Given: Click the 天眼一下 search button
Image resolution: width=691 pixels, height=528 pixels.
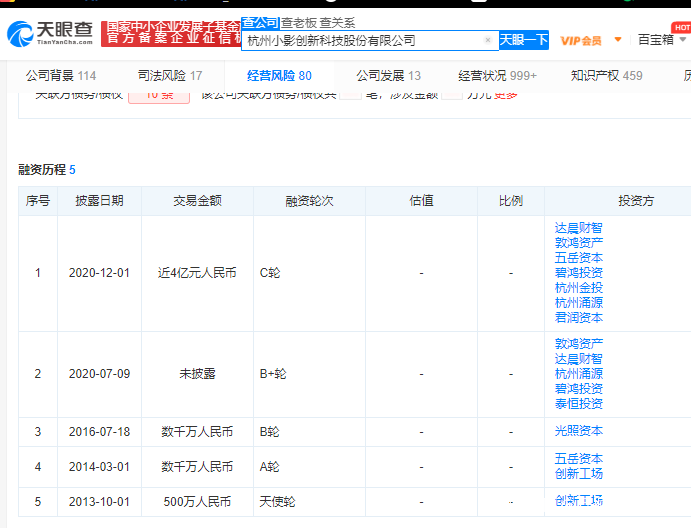Looking at the screenshot, I should pyautogui.click(x=524, y=40).
